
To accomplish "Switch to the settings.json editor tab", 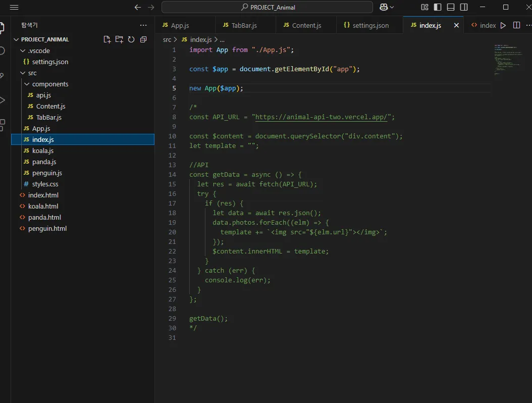I will point(370,25).
